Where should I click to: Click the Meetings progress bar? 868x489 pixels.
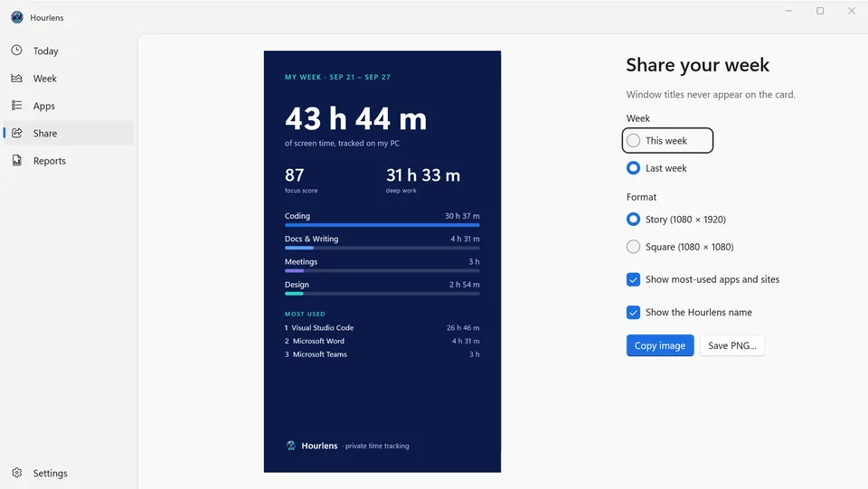point(382,270)
